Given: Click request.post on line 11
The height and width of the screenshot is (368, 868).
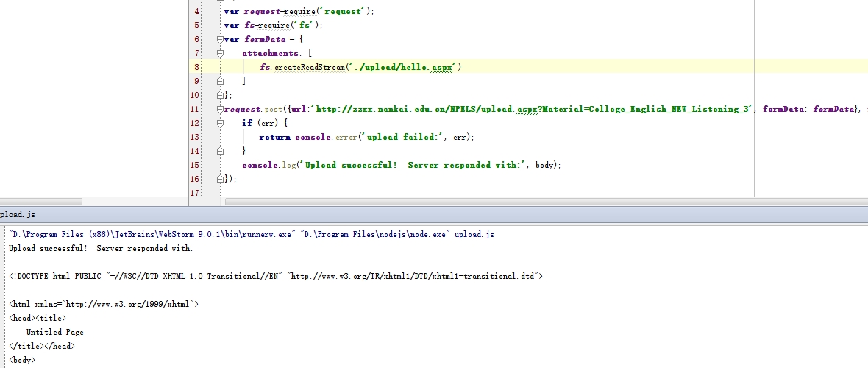Looking at the screenshot, I should pos(253,109).
